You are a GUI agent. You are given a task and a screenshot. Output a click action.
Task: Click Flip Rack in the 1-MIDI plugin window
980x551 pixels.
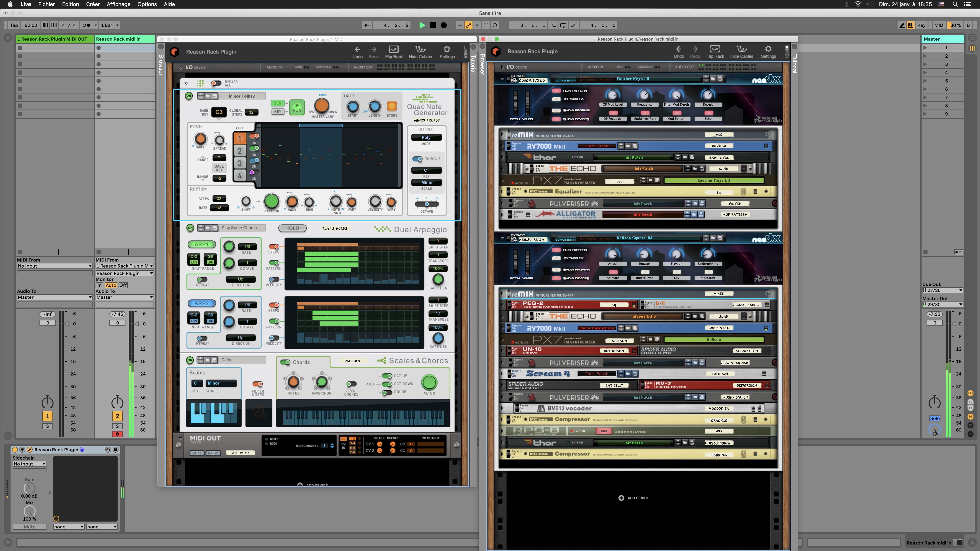click(x=393, y=52)
